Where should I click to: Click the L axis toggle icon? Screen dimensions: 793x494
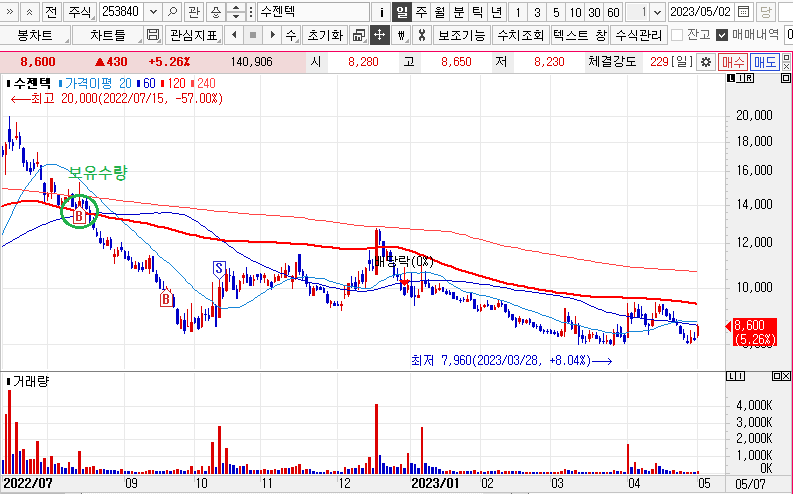point(731,78)
